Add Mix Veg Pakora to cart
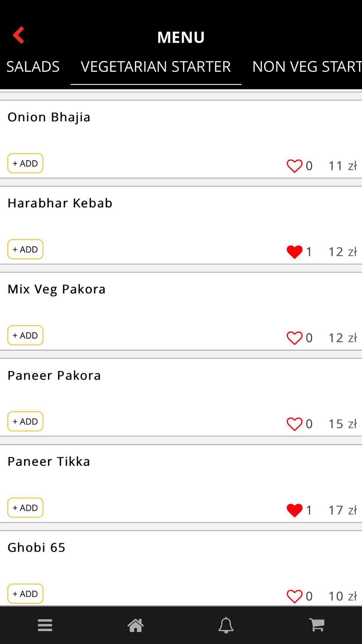Screen dimensions: 362x644 [25, 335]
